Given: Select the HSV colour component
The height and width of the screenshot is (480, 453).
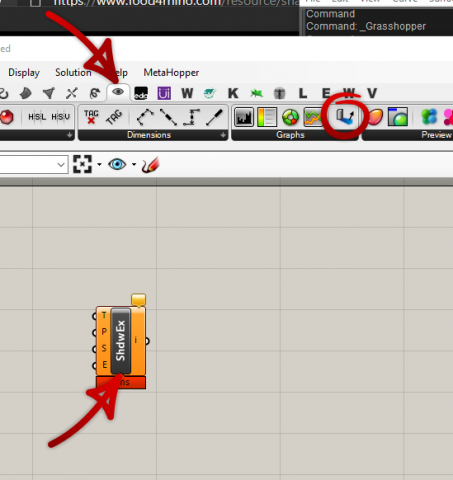Looking at the screenshot, I should click(60, 117).
